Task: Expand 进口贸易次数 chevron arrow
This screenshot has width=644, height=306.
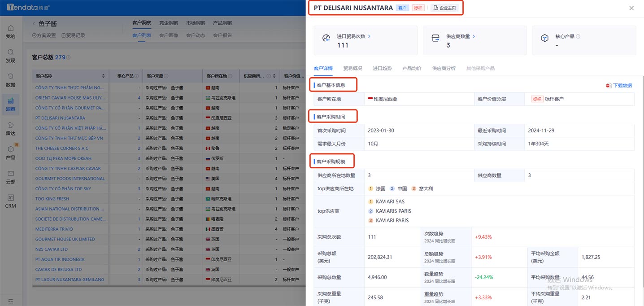Action: pos(369,36)
